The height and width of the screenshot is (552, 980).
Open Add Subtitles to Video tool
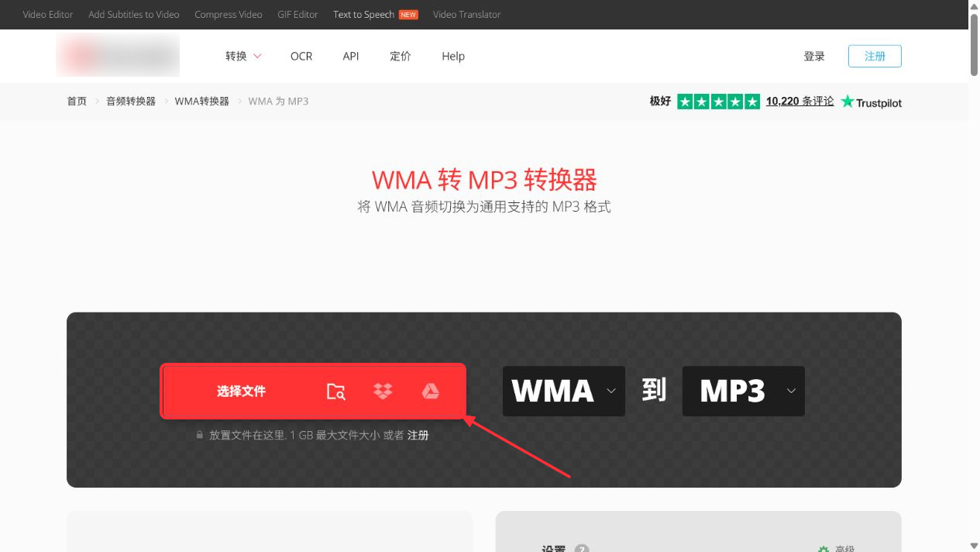[134, 15]
